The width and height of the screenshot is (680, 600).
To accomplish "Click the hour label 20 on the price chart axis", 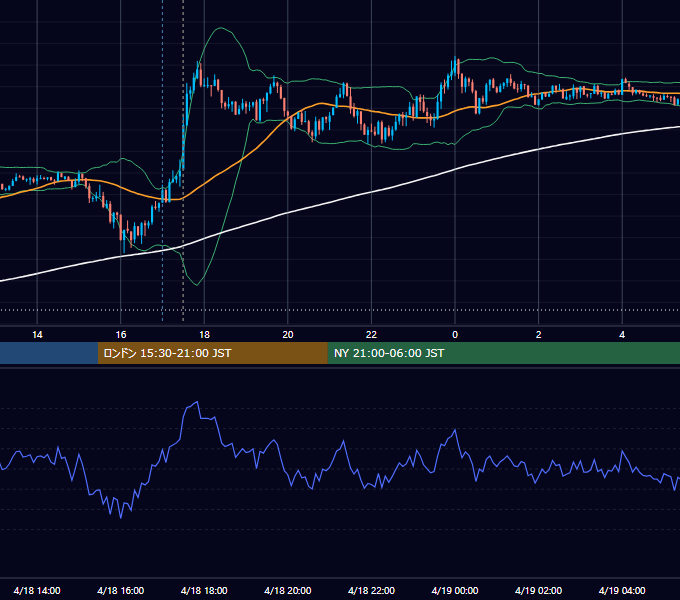I will point(288,335).
